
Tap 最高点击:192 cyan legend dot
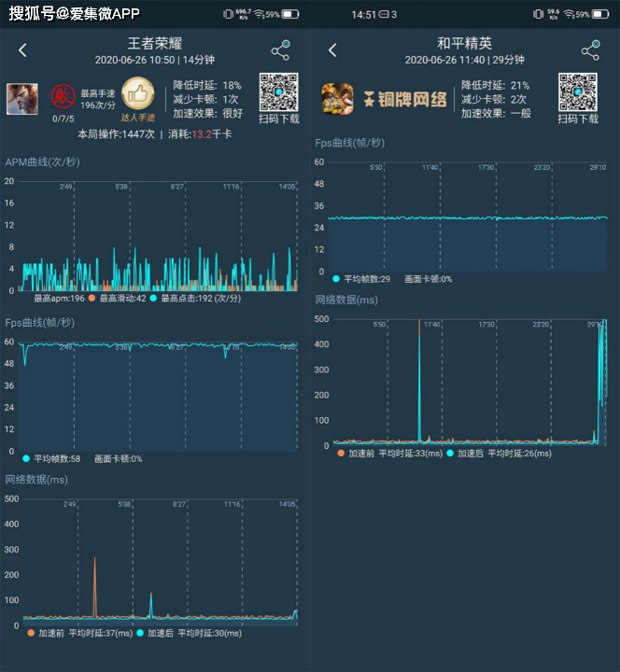[153, 298]
